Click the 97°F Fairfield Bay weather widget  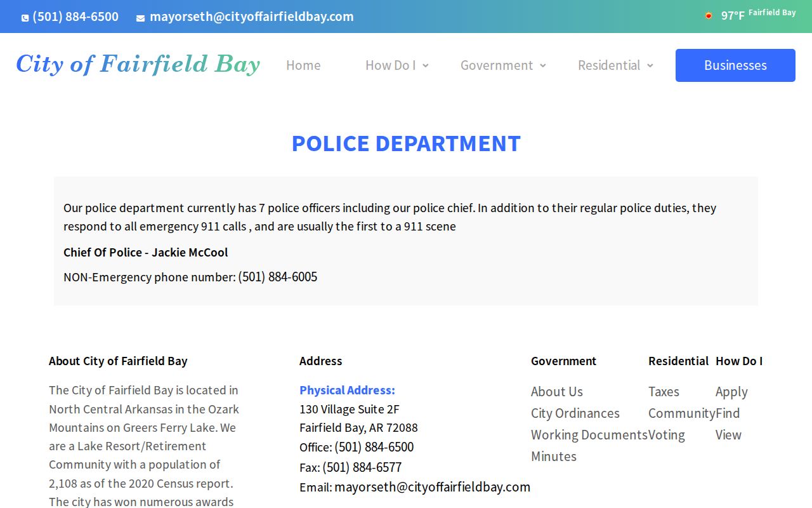[x=750, y=15]
